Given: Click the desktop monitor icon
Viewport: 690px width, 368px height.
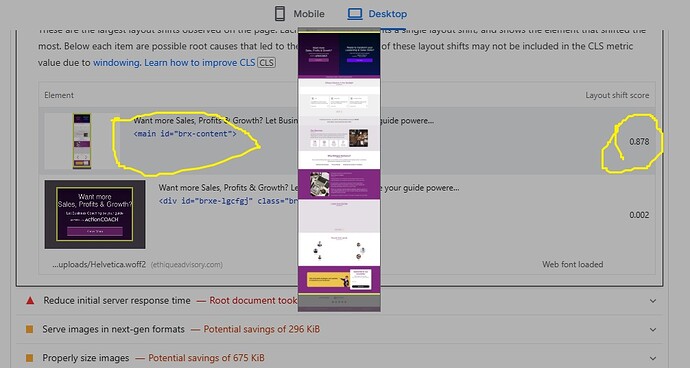Looking at the screenshot, I should tap(355, 14).
